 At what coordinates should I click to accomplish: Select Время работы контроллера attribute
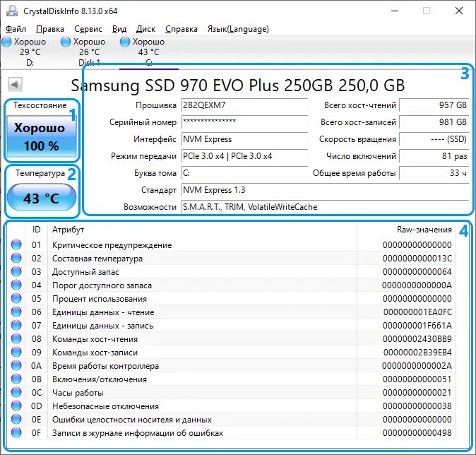click(x=105, y=366)
